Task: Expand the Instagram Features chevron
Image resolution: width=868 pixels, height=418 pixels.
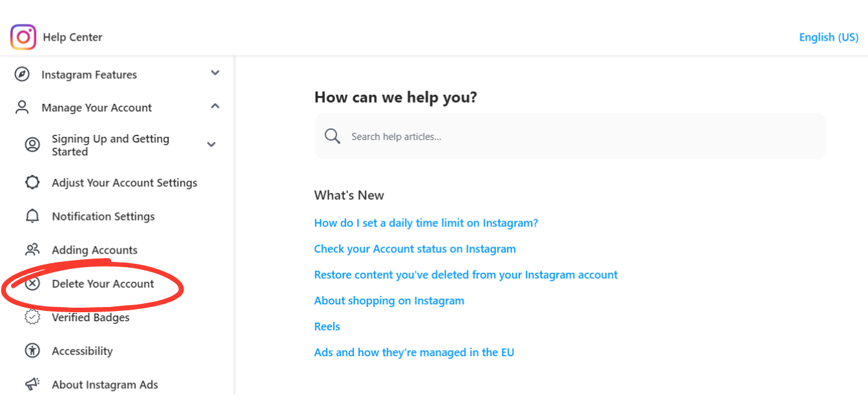Action: click(216, 73)
